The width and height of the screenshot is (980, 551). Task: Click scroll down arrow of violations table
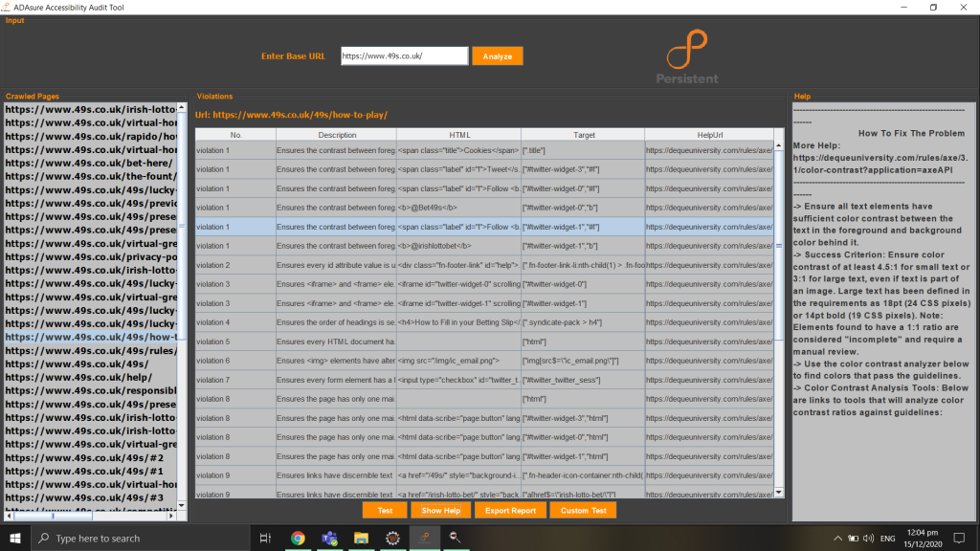click(x=779, y=493)
